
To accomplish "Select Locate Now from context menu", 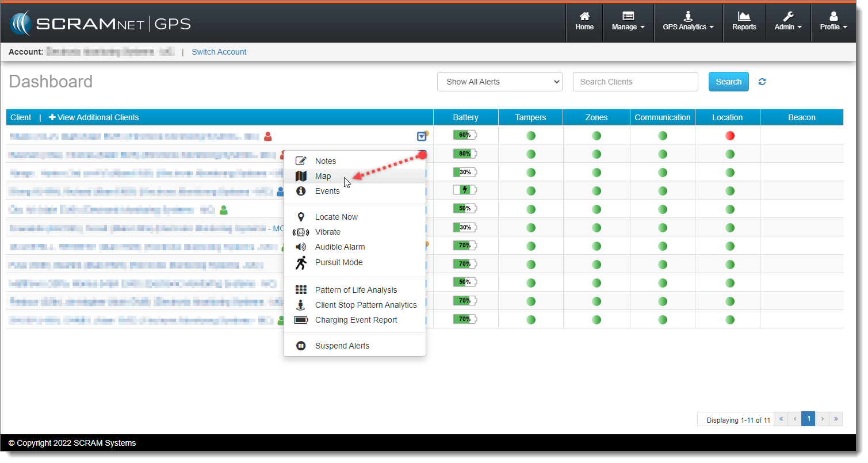I will coord(336,217).
